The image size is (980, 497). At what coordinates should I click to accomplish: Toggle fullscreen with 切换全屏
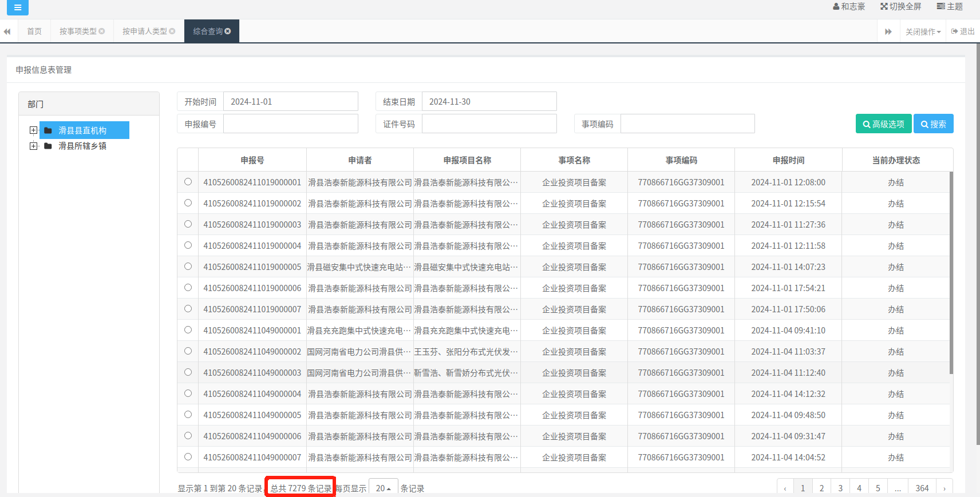[901, 6]
